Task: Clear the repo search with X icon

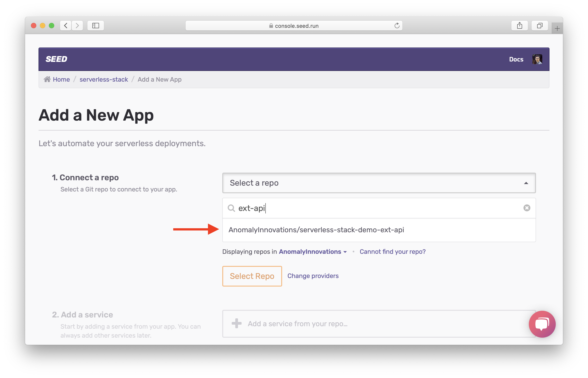Action: point(526,208)
